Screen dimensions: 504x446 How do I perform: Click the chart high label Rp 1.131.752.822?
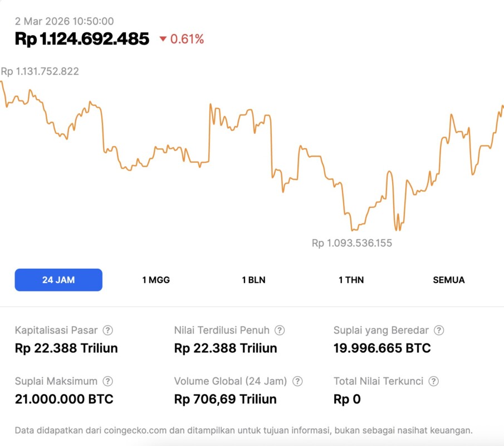[40, 71]
